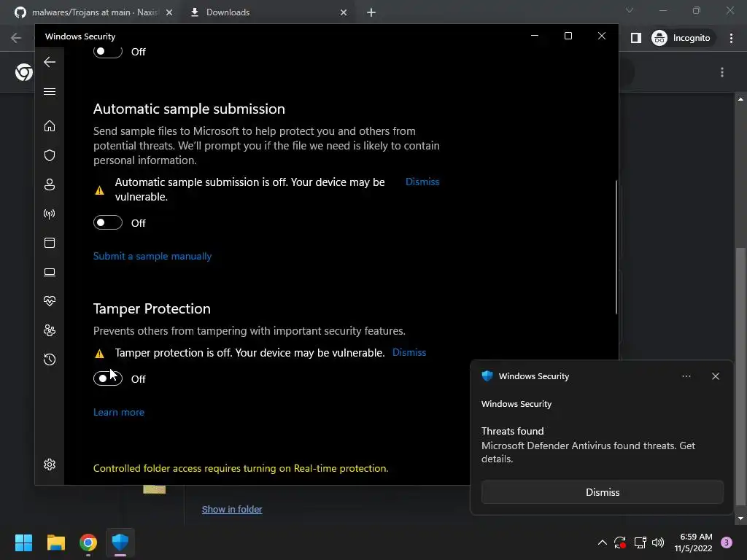Open Windows Start menu
Image resolution: width=747 pixels, height=560 pixels.
(23, 542)
